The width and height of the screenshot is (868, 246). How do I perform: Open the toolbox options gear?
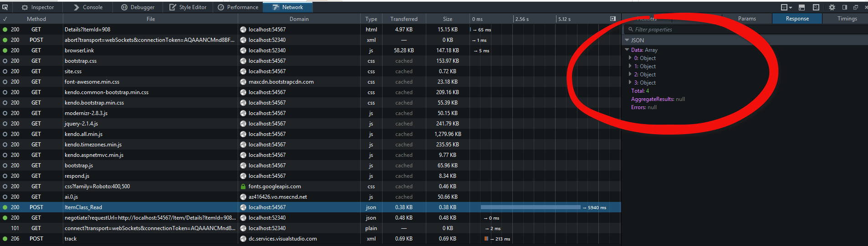click(x=832, y=7)
